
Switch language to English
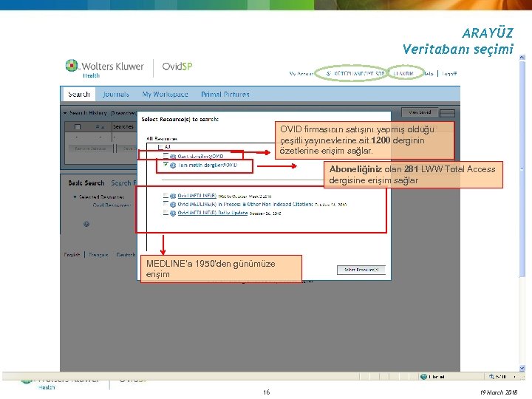click(72, 254)
